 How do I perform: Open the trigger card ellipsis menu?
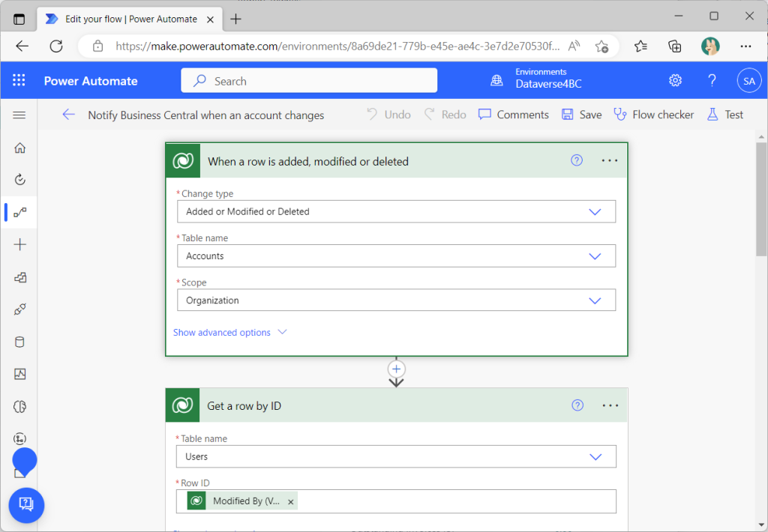(609, 160)
